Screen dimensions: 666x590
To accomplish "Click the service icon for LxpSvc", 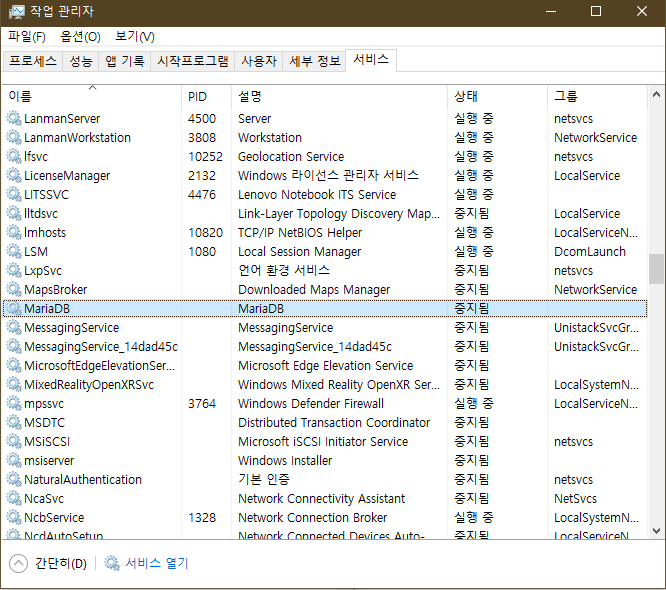I will tap(14, 270).
